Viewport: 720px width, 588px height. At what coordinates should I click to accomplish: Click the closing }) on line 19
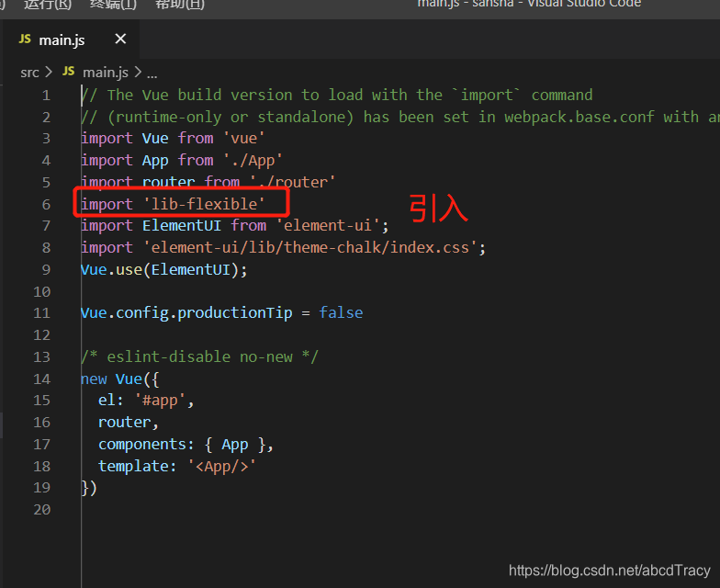pos(89,488)
